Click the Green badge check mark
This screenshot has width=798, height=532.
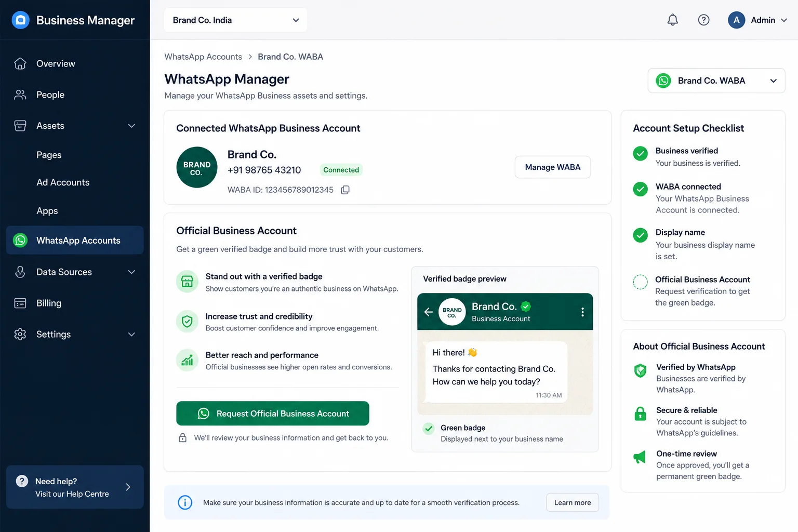tap(429, 429)
